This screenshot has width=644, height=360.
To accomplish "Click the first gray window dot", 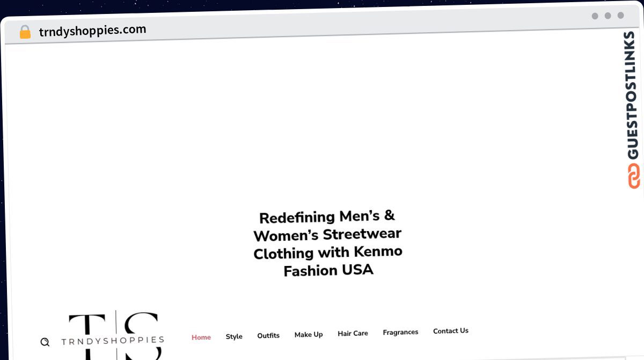I will 595,16.
